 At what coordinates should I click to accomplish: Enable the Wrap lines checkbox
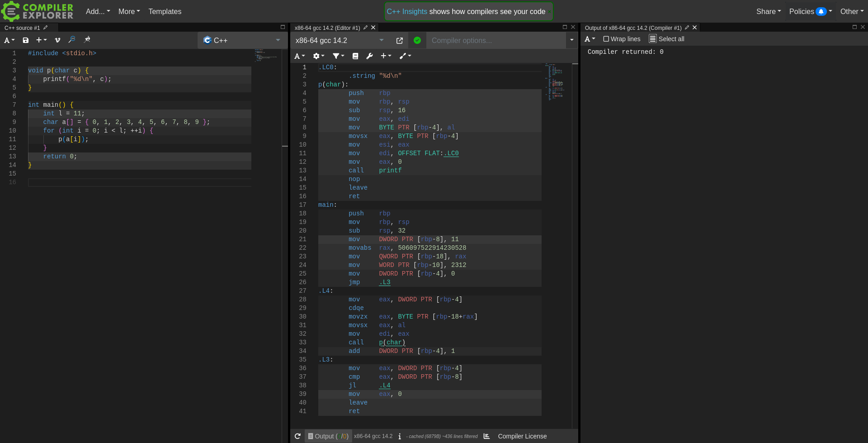[606, 39]
